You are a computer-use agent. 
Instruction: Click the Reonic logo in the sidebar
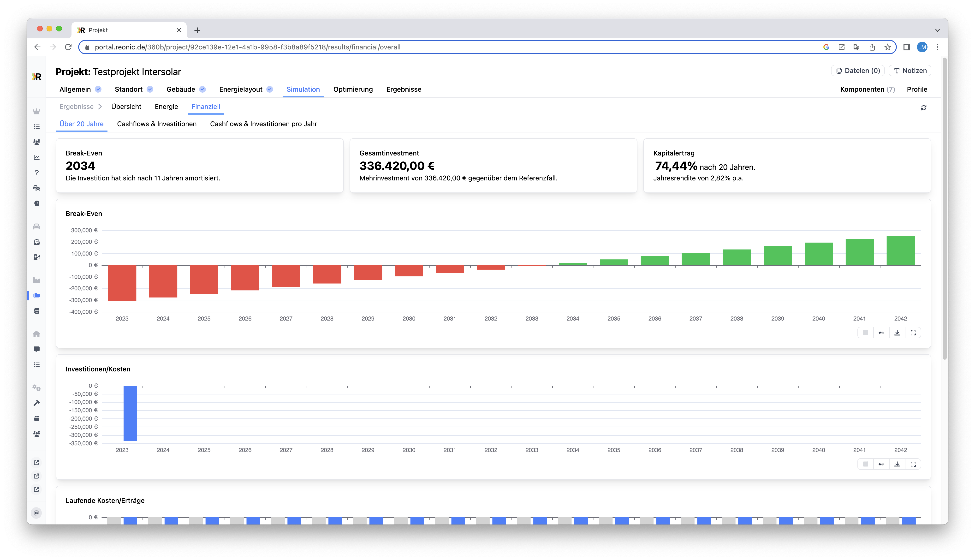(36, 77)
